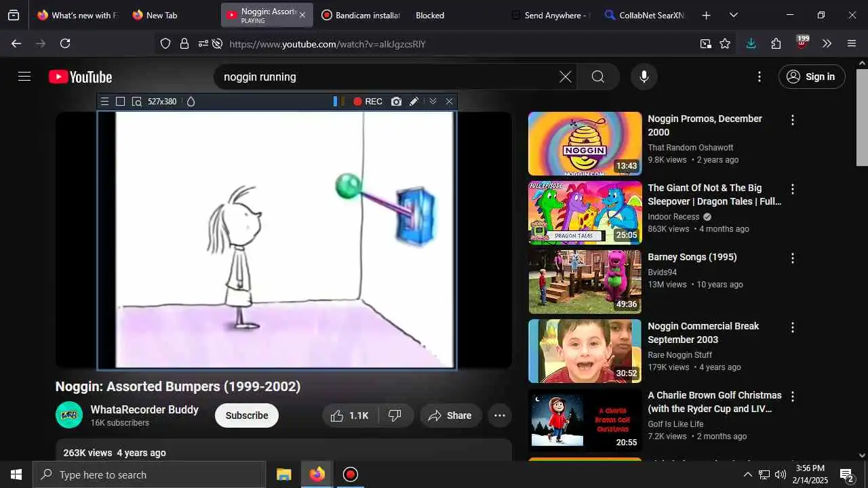Switch to 'Send Anywhere' tab

click(x=549, y=15)
